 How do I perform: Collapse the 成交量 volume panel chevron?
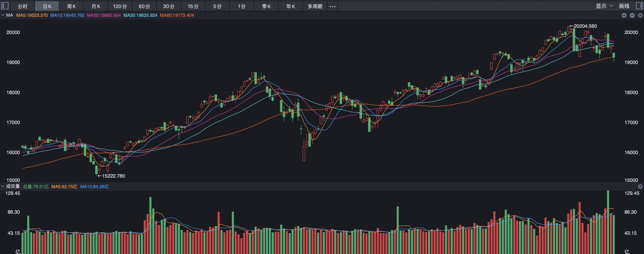point(3,186)
